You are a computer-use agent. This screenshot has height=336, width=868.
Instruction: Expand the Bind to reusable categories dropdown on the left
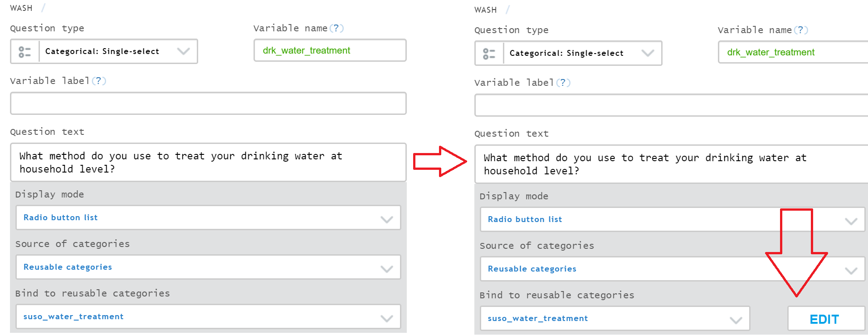tap(386, 316)
